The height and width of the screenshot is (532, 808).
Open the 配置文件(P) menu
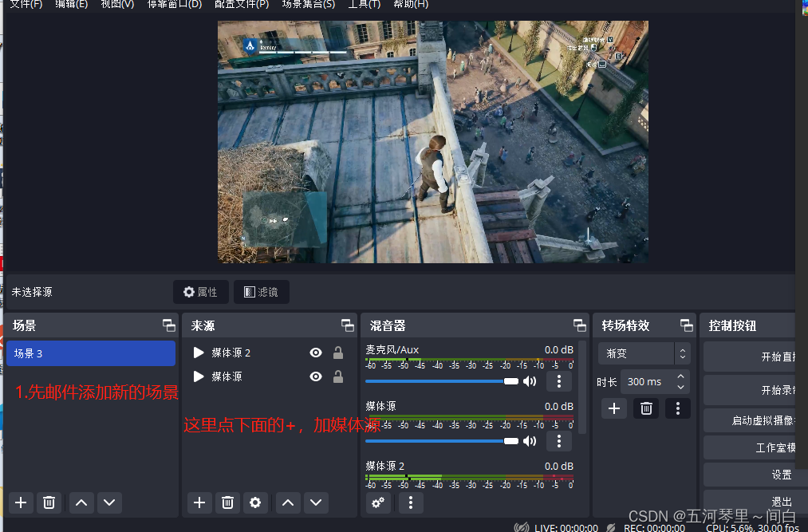tap(242, 4)
